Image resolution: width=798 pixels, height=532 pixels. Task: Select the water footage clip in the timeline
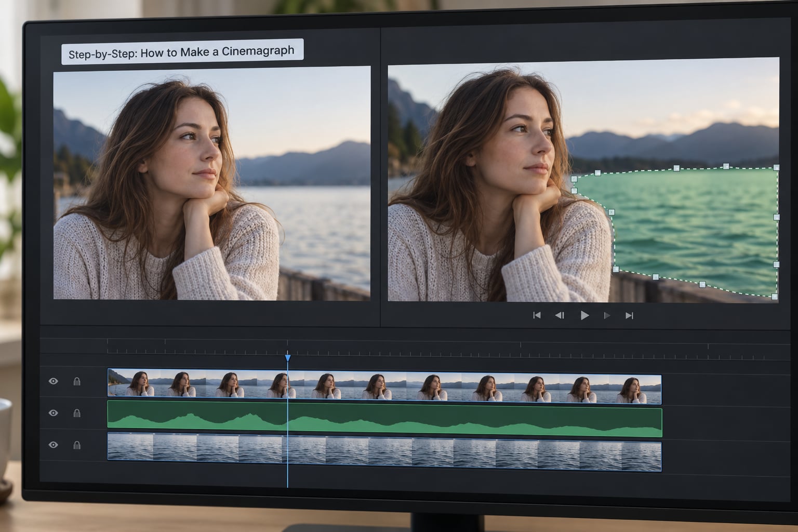click(384, 452)
